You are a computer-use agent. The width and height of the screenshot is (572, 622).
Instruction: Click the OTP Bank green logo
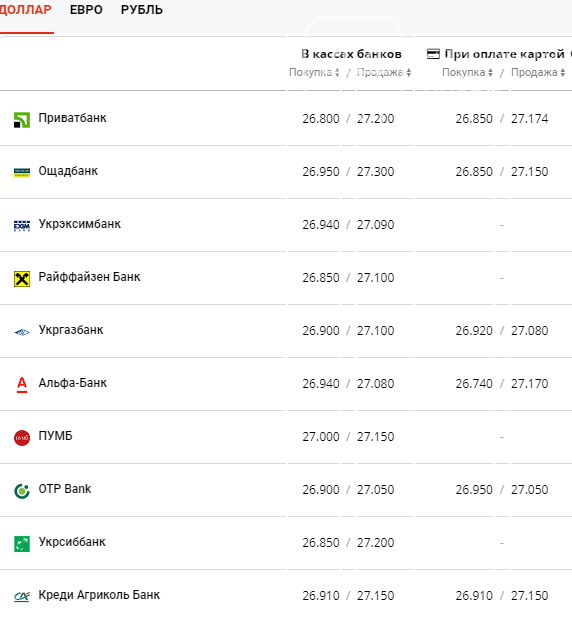tap(22, 491)
